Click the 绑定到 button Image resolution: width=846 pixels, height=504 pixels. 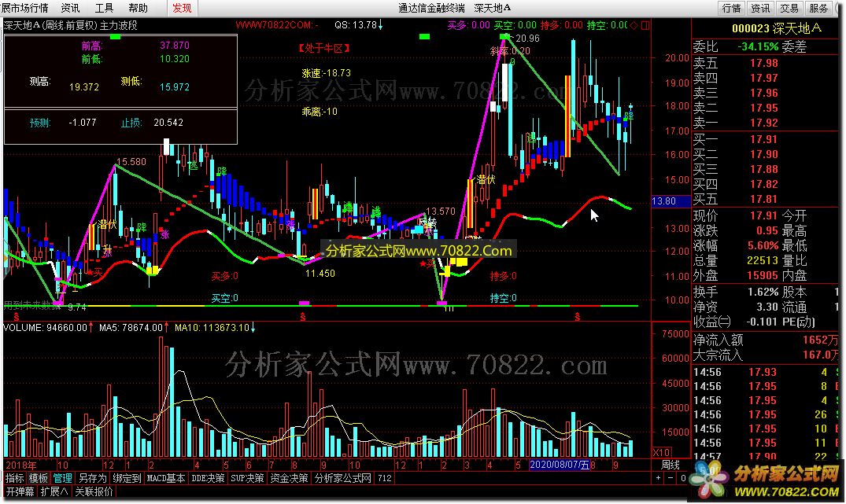(x=127, y=478)
